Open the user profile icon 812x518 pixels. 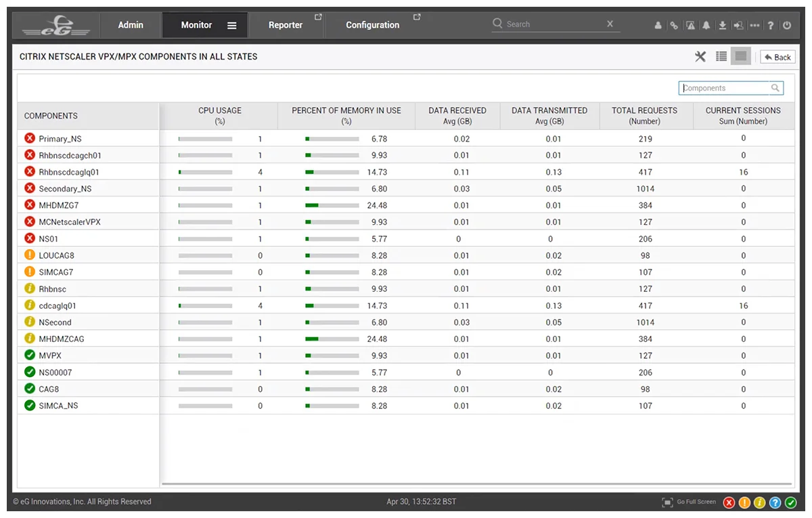pyautogui.click(x=658, y=26)
